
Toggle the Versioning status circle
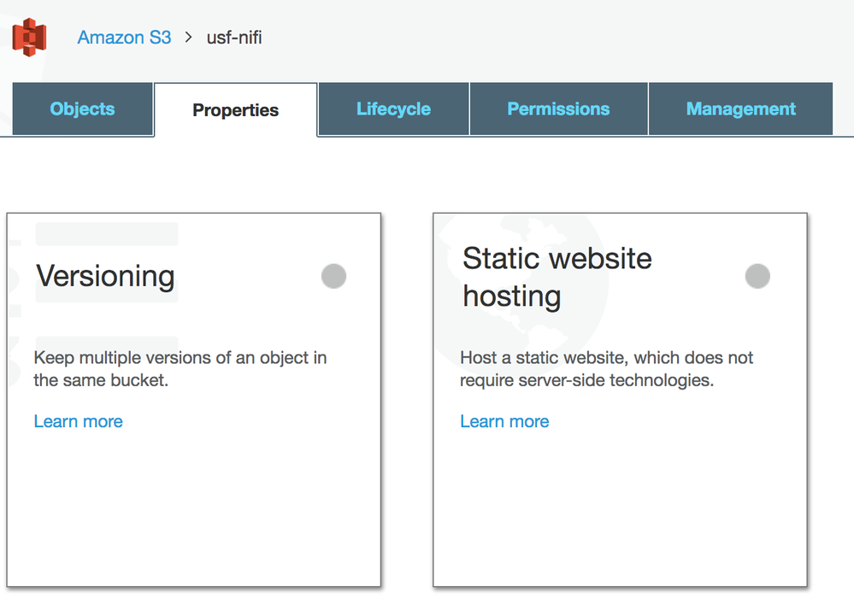click(x=333, y=276)
